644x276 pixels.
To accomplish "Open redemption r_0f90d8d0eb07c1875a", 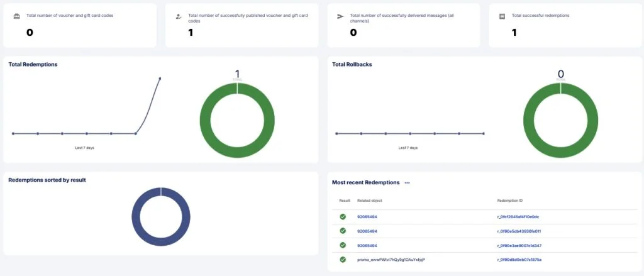I will (519, 260).
